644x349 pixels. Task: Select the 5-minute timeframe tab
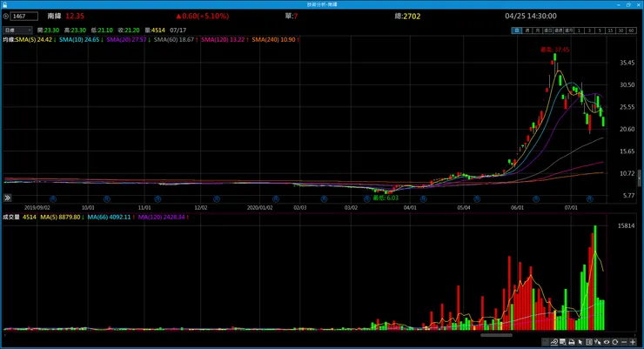(600, 30)
